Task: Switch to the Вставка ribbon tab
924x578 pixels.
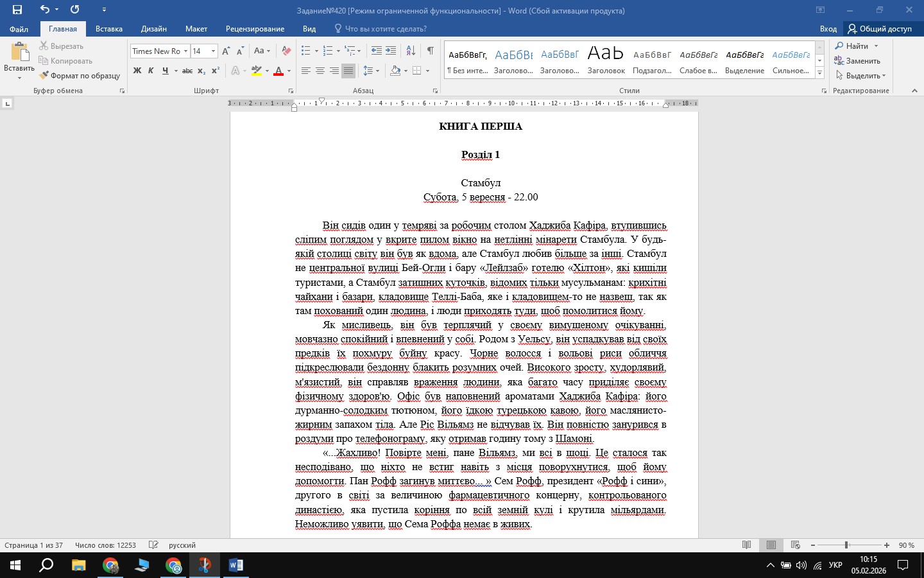Action: [109, 29]
